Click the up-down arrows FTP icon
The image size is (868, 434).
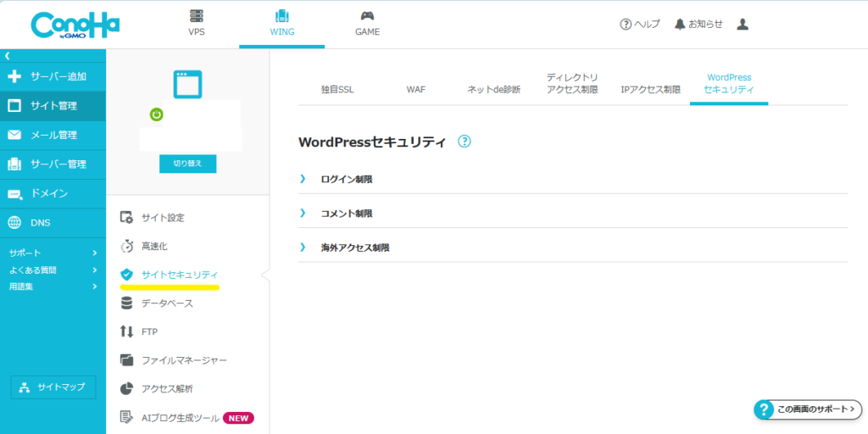(127, 331)
